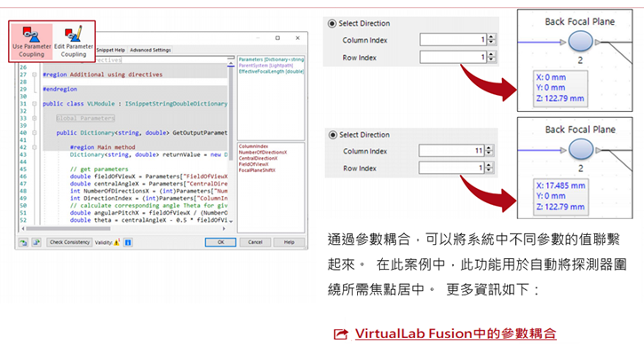644x346 pixels.
Task: Select the lower Select Direction radio button
Action: pos(332,135)
